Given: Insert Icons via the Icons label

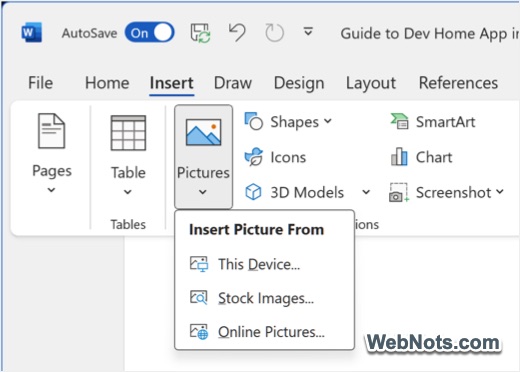Looking at the screenshot, I should pyautogui.click(x=288, y=157).
